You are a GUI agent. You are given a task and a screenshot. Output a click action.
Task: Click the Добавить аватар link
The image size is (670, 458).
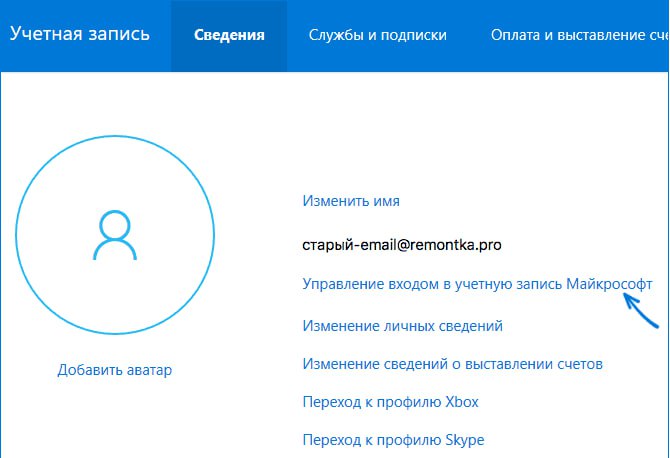[x=115, y=370]
